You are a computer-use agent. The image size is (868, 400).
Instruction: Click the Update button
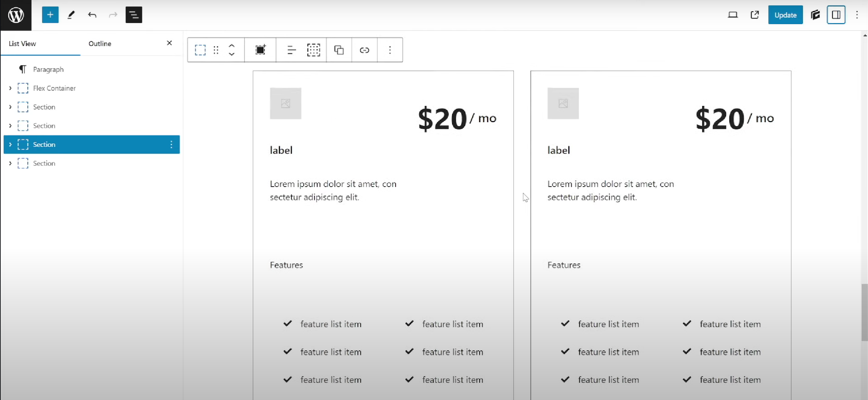coord(785,15)
